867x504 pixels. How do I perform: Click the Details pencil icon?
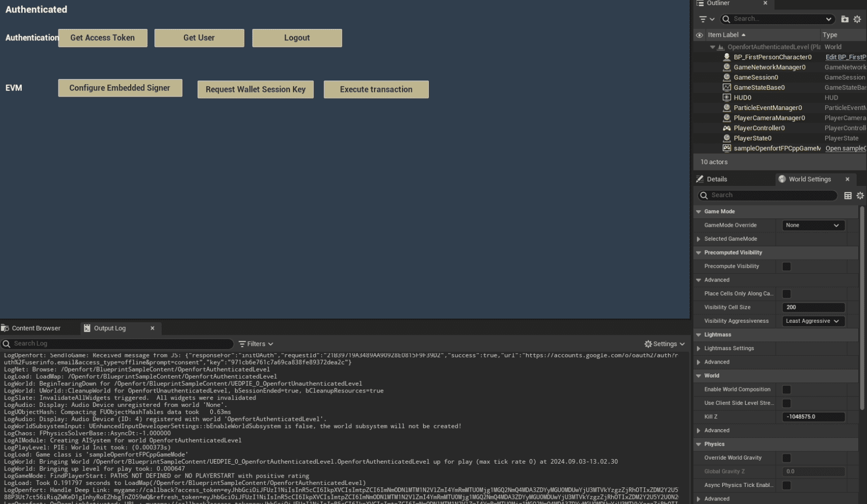pyautogui.click(x=700, y=179)
